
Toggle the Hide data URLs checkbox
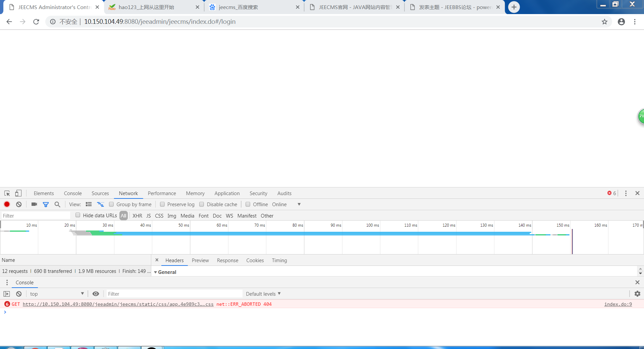point(78,215)
